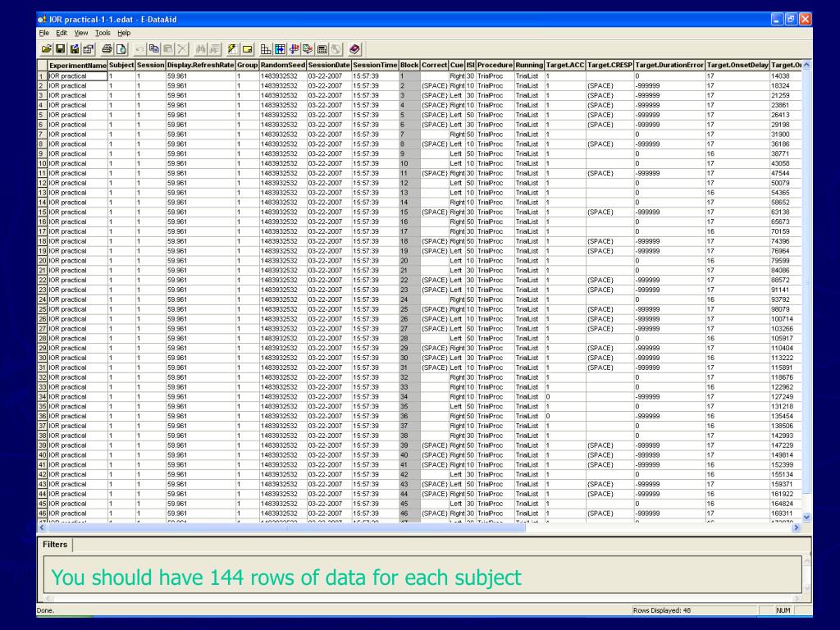The image size is (840, 630).
Task: Open the file properties toolbar icon
Action: click(x=89, y=49)
